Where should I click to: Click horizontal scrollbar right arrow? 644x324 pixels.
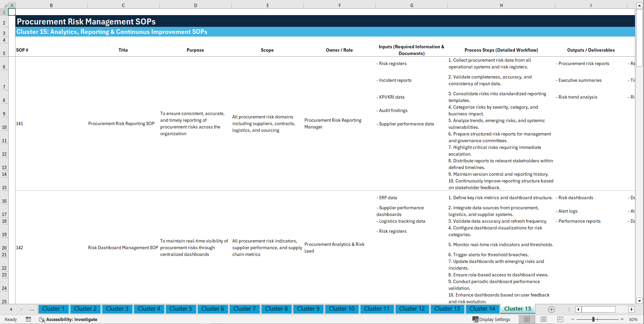pos(632,309)
